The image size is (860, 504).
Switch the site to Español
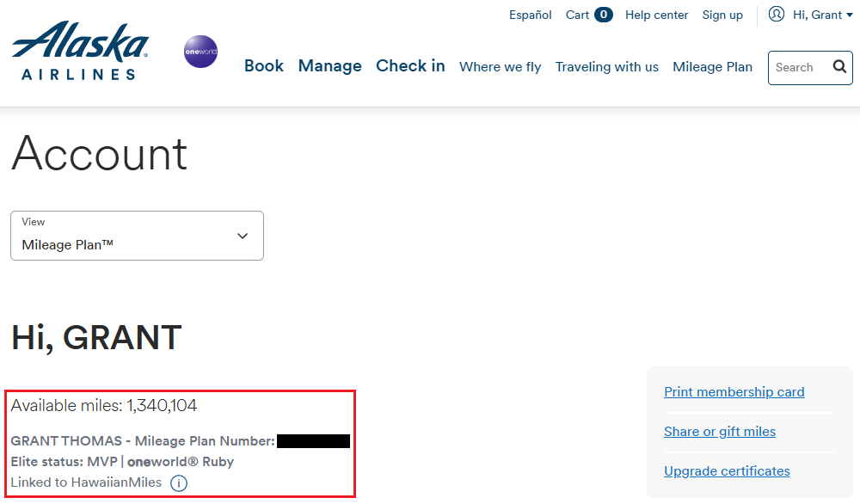pos(531,15)
